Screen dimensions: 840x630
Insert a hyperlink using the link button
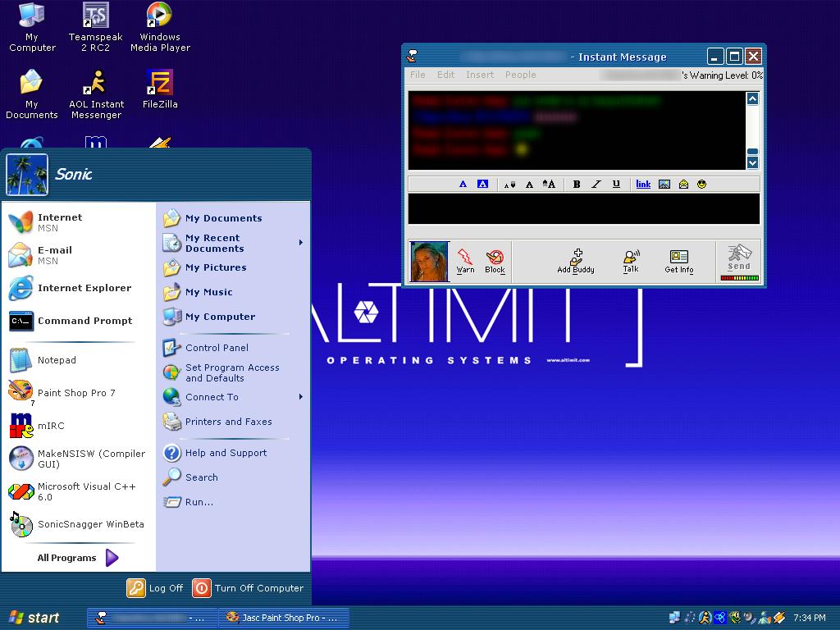click(x=643, y=185)
